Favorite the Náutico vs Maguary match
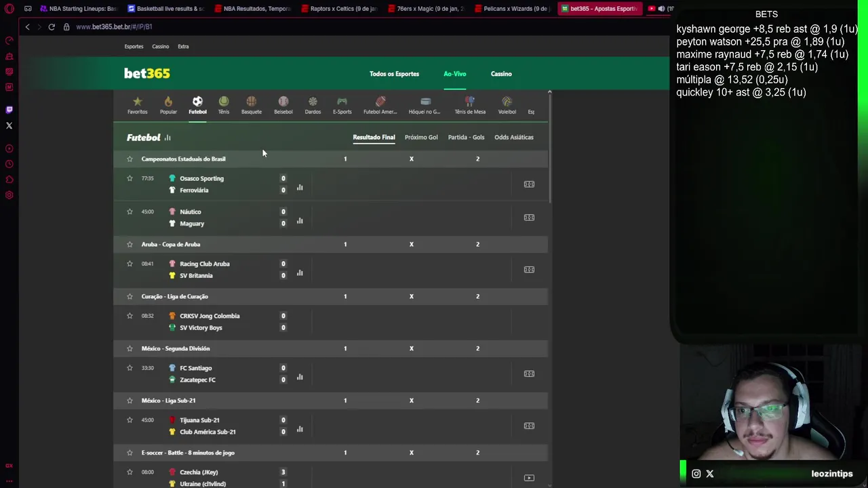Screen dimensions: 868x488 130,211
